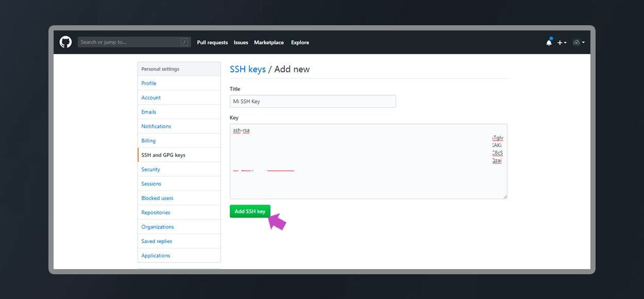Image resolution: width=644 pixels, height=299 pixels.
Task: Open Applications settings in sidebar
Action: pos(179,256)
